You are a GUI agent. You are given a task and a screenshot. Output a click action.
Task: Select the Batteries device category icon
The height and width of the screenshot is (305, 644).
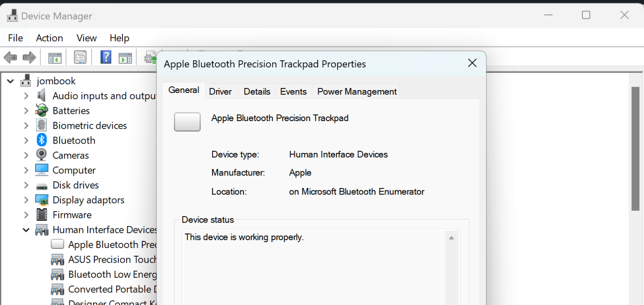[41, 110]
